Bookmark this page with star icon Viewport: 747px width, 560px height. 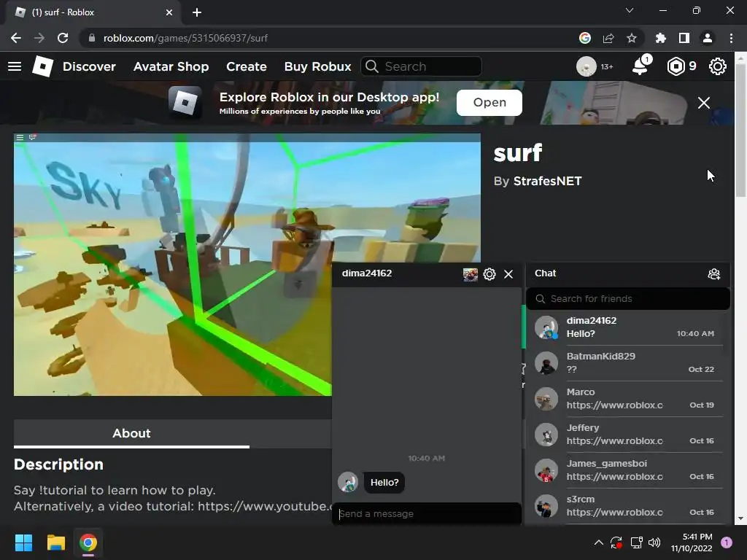coord(631,38)
